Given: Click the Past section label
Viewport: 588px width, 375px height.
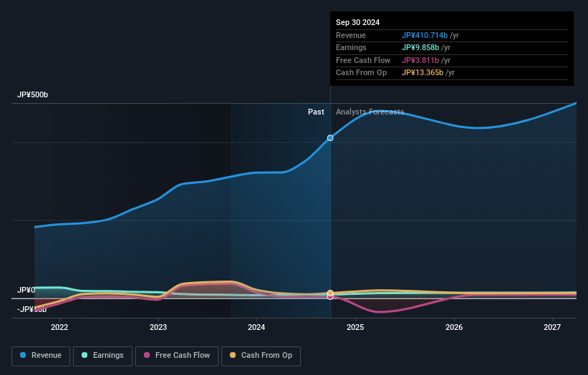Looking at the screenshot, I should (316, 112).
